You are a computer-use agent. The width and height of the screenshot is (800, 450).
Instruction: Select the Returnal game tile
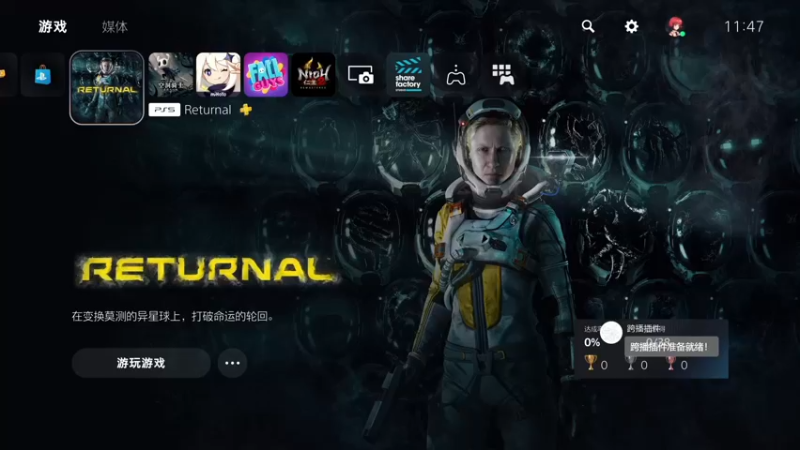[x=107, y=88]
